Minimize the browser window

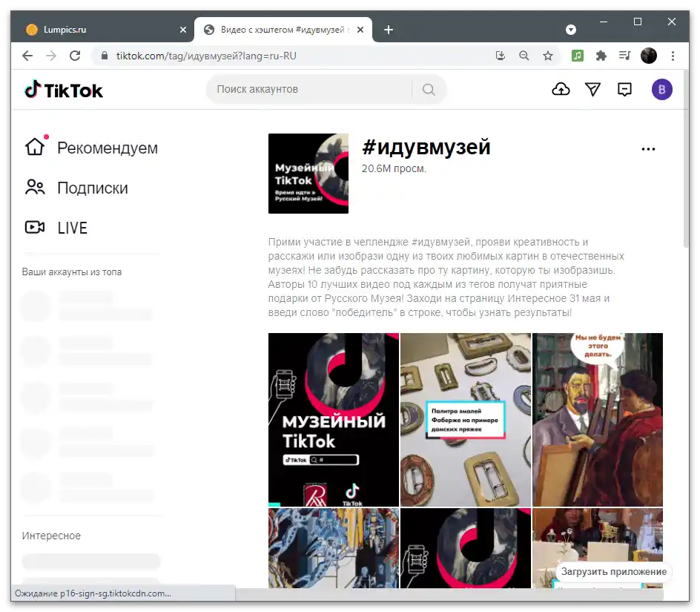(x=604, y=22)
